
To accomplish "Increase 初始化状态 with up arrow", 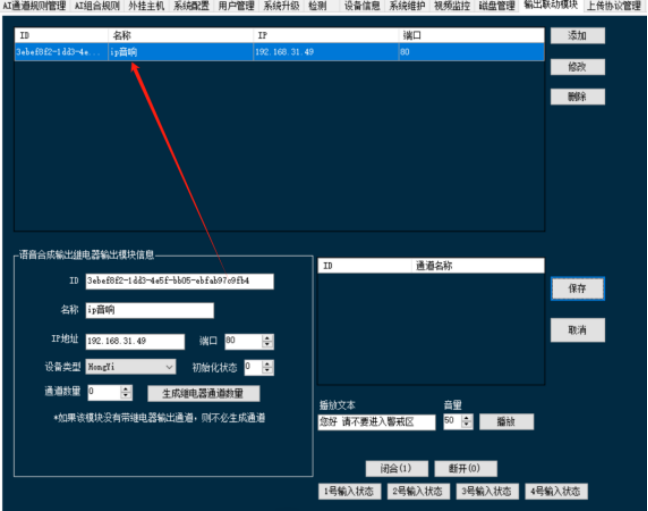I will point(267,364).
